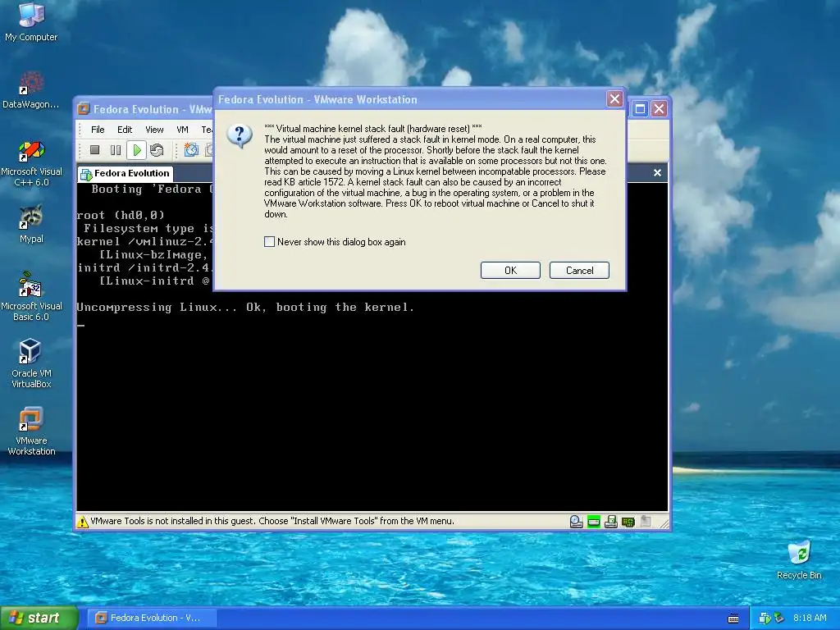Screen dimensions: 840x630
Task: Select the Oracle VM VirtualBox icon
Action: pyautogui.click(x=31, y=363)
